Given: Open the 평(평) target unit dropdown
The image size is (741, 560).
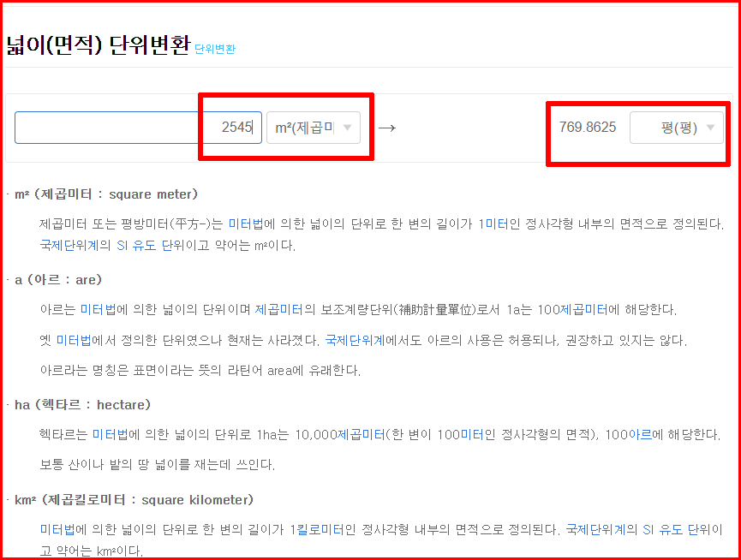Looking at the screenshot, I should [x=676, y=128].
